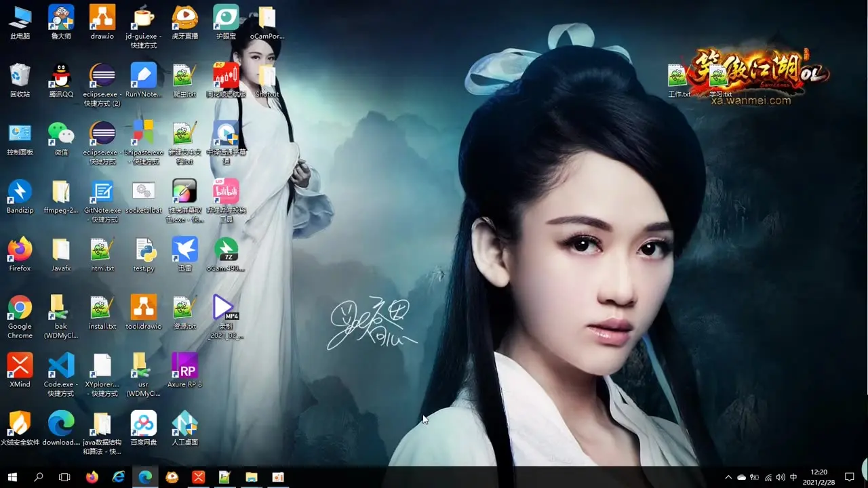
Task: Open the 迅雷 desktop shortcut
Action: 184,254
